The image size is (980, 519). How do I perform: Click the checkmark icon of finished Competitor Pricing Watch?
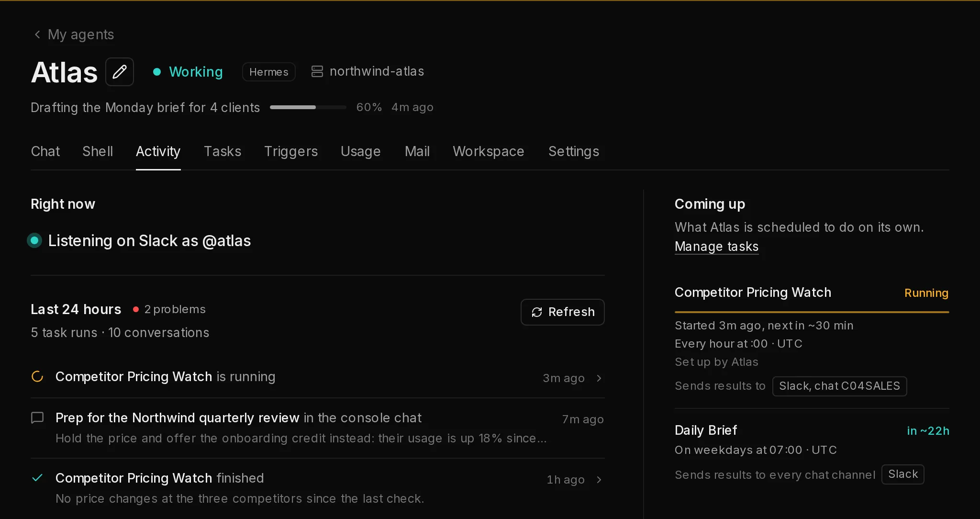point(37,478)
